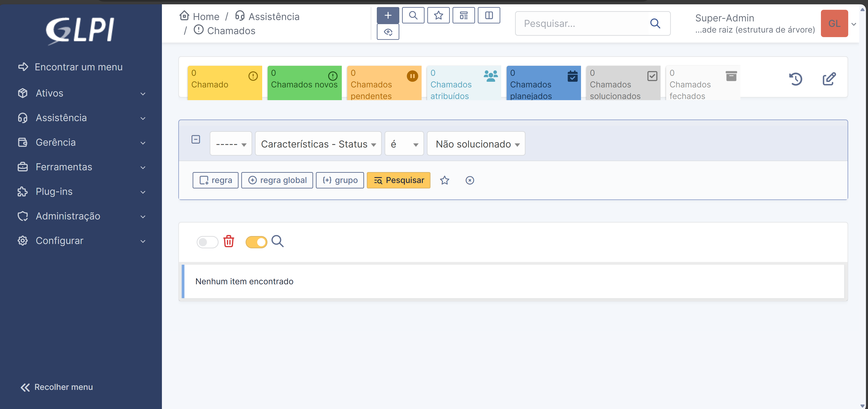
Task: Click the eye watch icon under toolbar
Action: tap(388, 32)
